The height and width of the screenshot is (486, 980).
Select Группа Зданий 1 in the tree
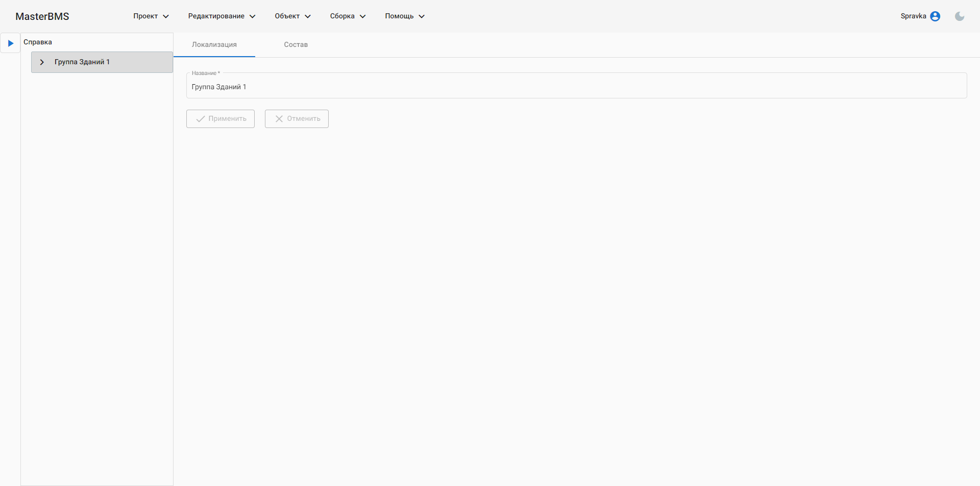(x=82, y=62)
